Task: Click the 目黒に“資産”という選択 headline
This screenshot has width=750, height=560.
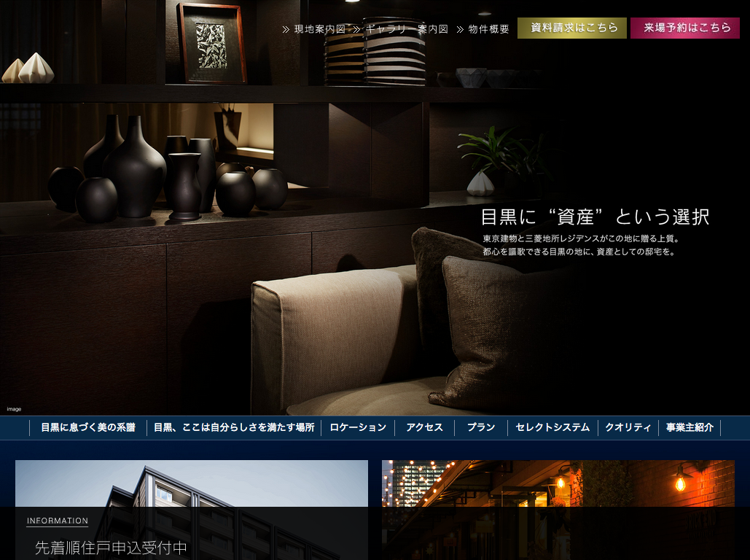Action: tap(595, 217)
